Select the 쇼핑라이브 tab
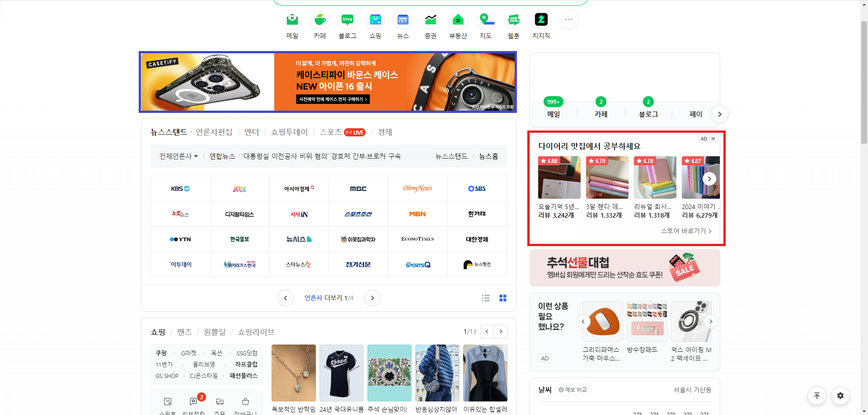This screenshot has width=868, height=415. pyautogui.click(x=256, y=332)
